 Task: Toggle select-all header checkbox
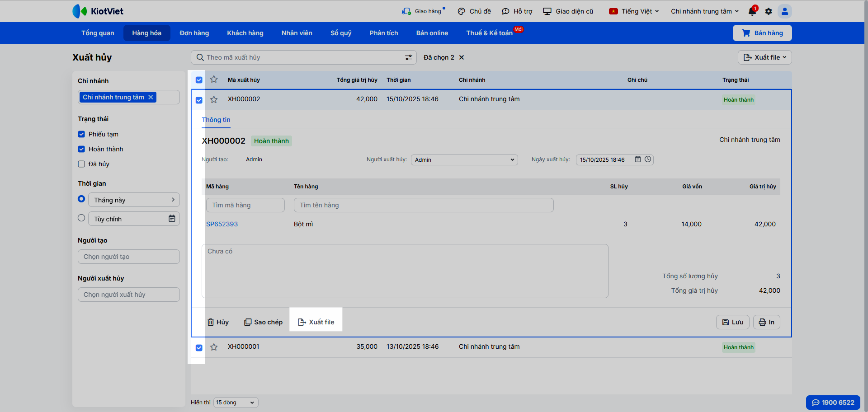pyautogui.click(x=199, y=80)
